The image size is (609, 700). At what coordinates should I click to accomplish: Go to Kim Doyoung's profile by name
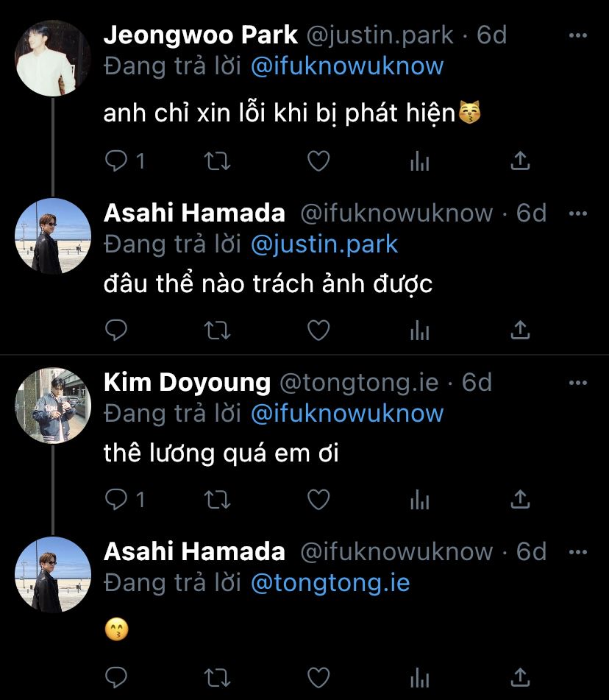point(187,383)
